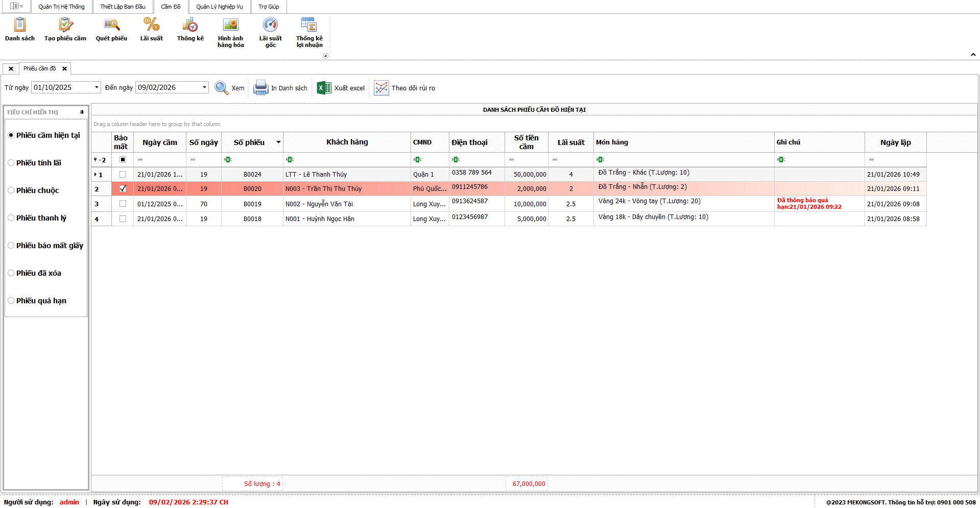The width and height of the screenshot is (980, 508).
Task: Toggle Báo mất checkbox for phiếu B0024
Action: point(123,175)
